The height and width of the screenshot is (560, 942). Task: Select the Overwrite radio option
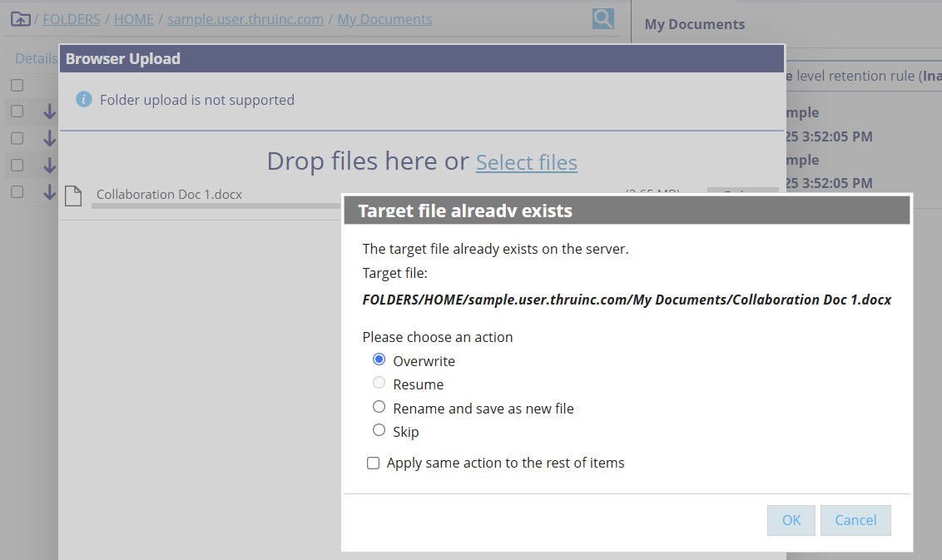[x=379, y=359]
